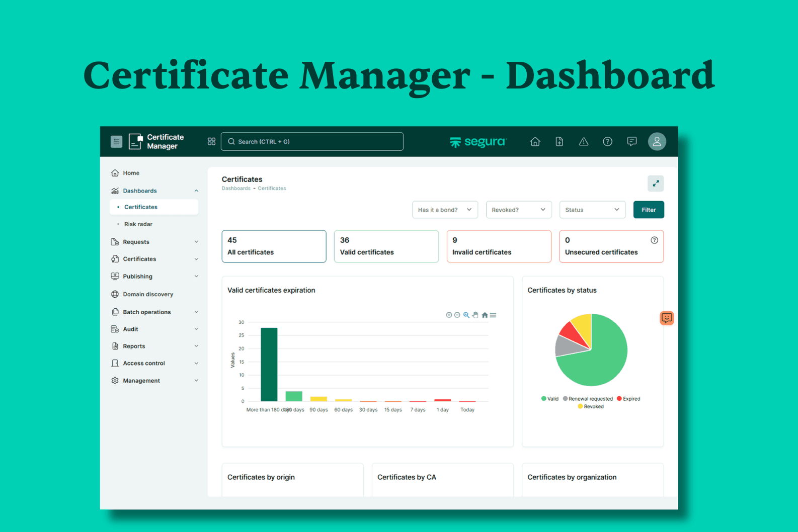Reset chart zoom with home icon
The height and width of the screenshot is (532, 798).
pos(485,315)
